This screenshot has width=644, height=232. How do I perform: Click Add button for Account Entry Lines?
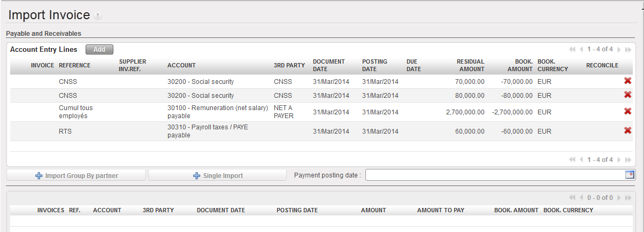[x=99, y=49]
